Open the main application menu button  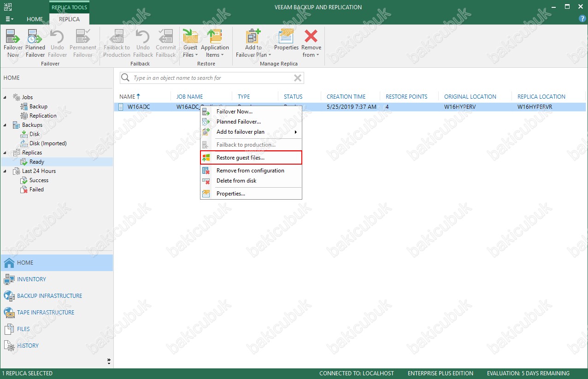[x=9, y=19]
